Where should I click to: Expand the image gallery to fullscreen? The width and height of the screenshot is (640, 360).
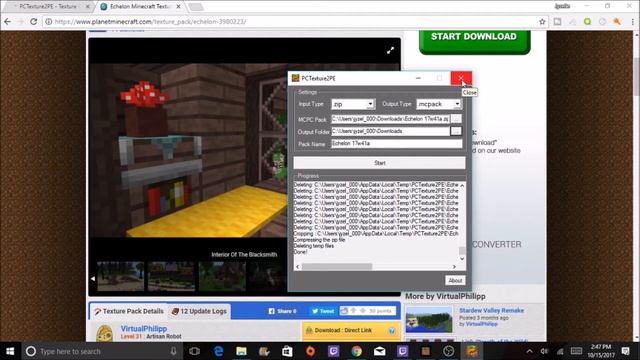coord(391,50)
